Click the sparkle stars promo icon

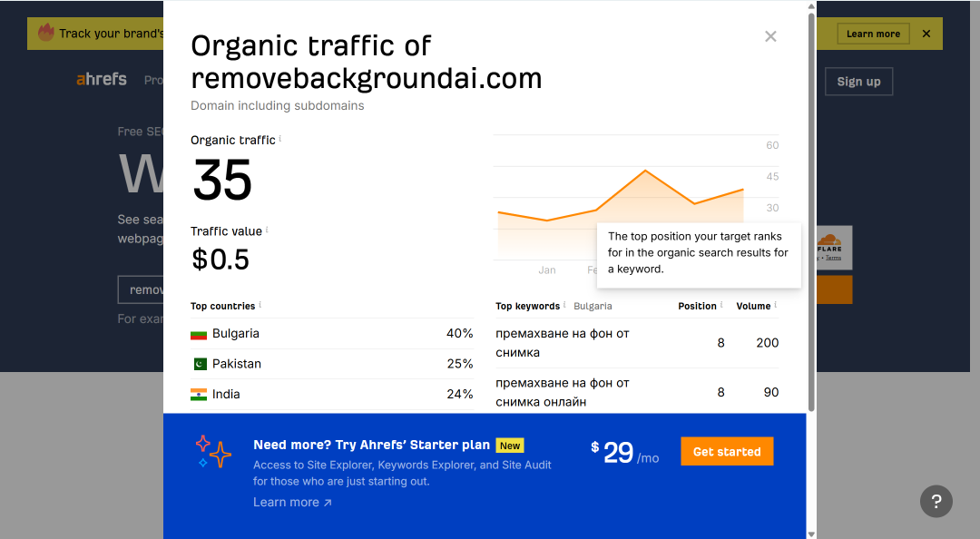click(212, 452)
